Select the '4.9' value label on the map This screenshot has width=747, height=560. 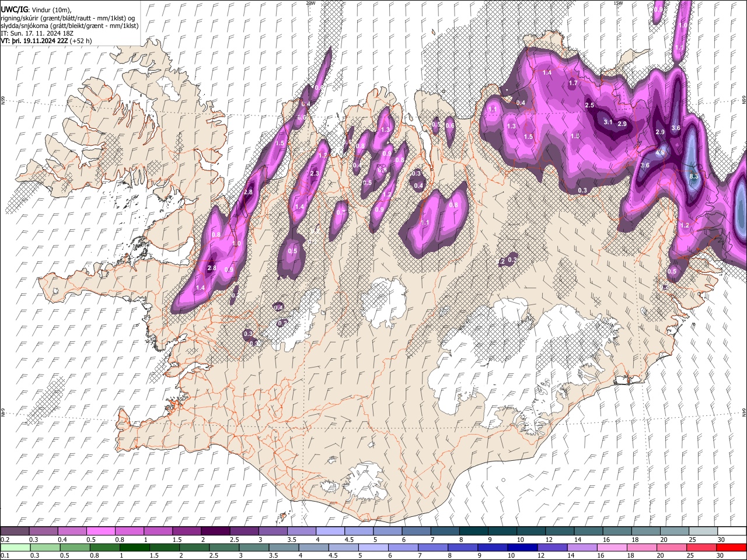pyautogui.click(x=660, y=153)
